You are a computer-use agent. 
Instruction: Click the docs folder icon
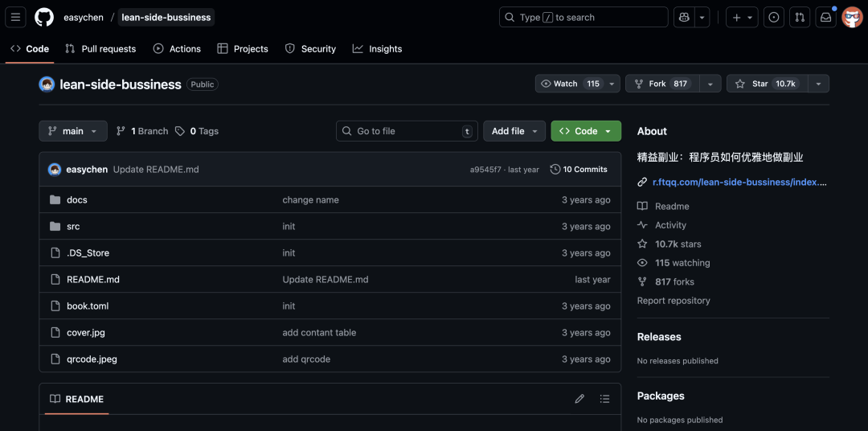[55, 199]
